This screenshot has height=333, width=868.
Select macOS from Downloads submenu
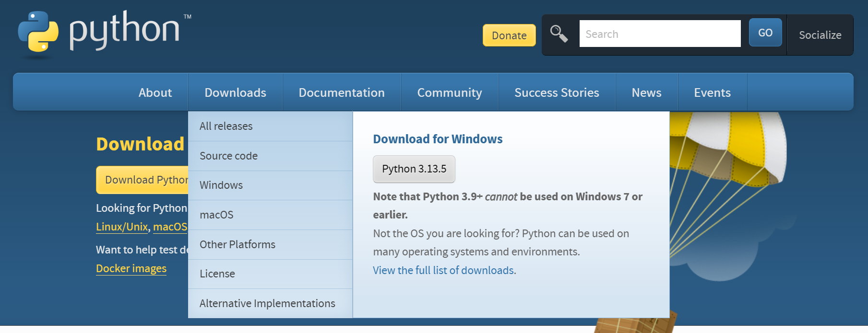coord(270,215)
